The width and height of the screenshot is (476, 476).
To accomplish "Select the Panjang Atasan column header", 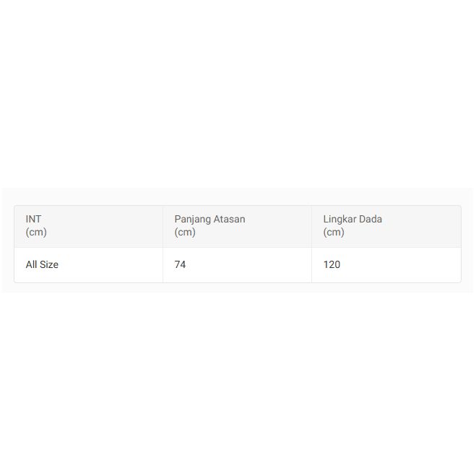I will (x=237, y=226).
